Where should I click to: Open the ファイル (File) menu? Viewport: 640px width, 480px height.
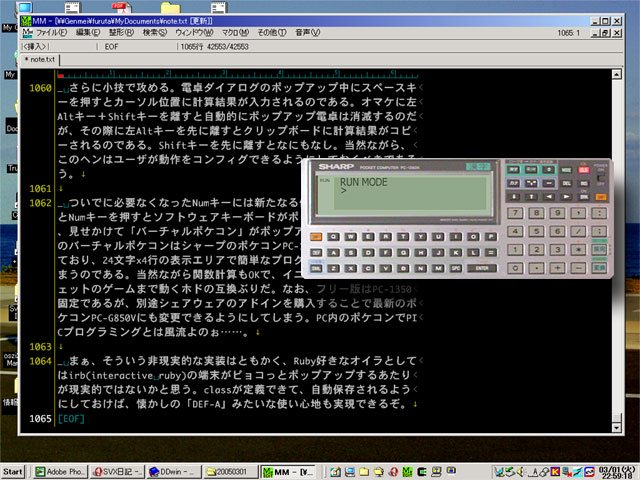click(x=51, y=32)
